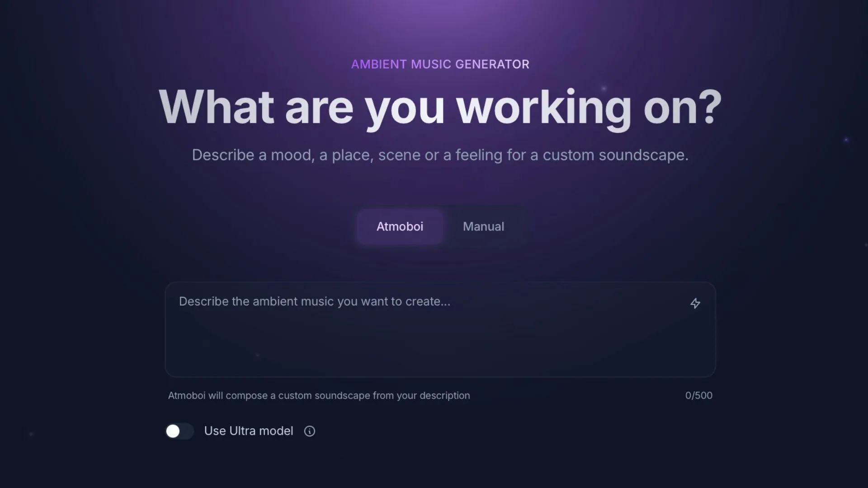Viewport: 868px width, 488px height.
Task: Select the Atmoboi tab
Action: coord(400,226)
